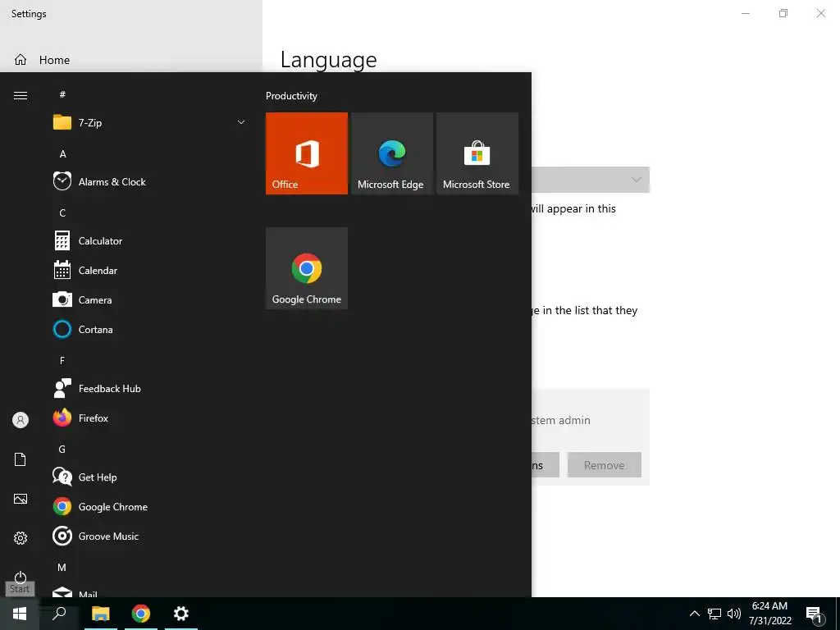The image size is (840, 630).
Task: Click the Power icon in Start sidebar
Action: (x=21, y=577)
